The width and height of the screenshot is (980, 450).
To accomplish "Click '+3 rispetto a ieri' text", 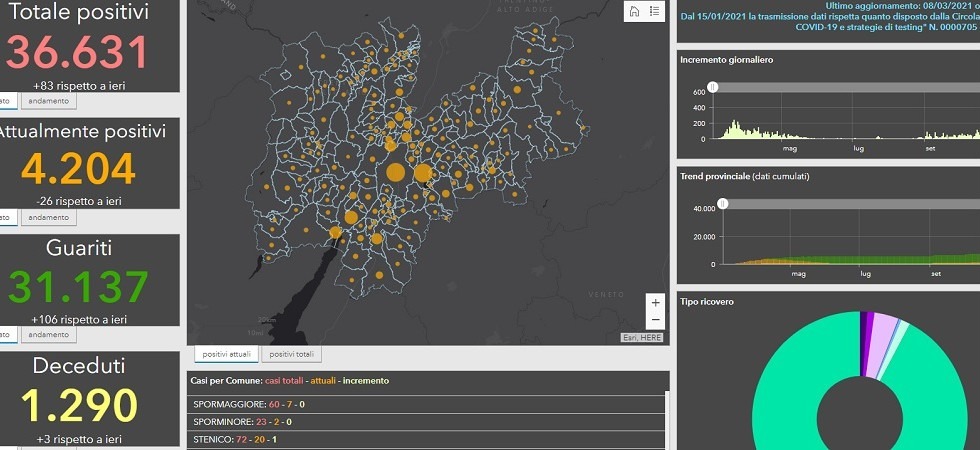I will (79, 439).
